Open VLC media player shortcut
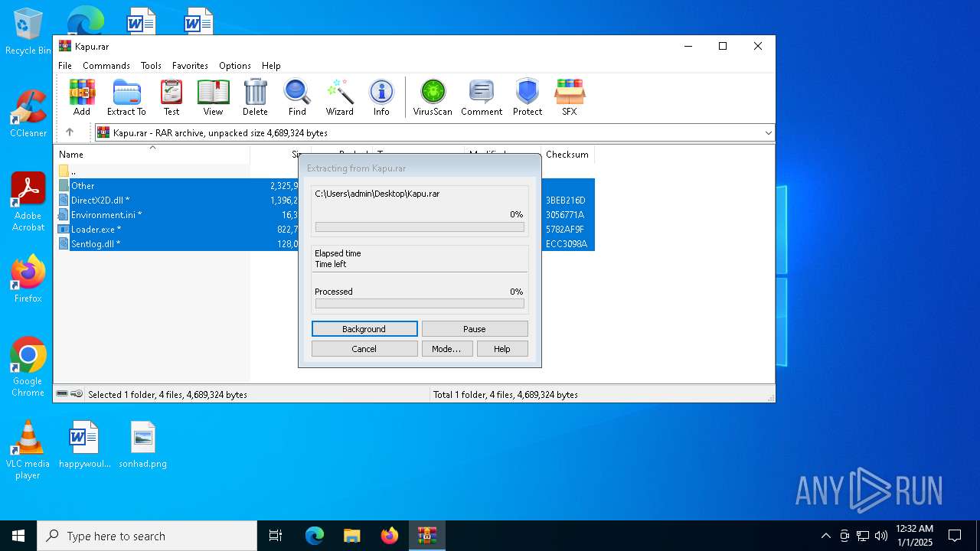Viewport: 980px width, 551px height. (28, 450)
